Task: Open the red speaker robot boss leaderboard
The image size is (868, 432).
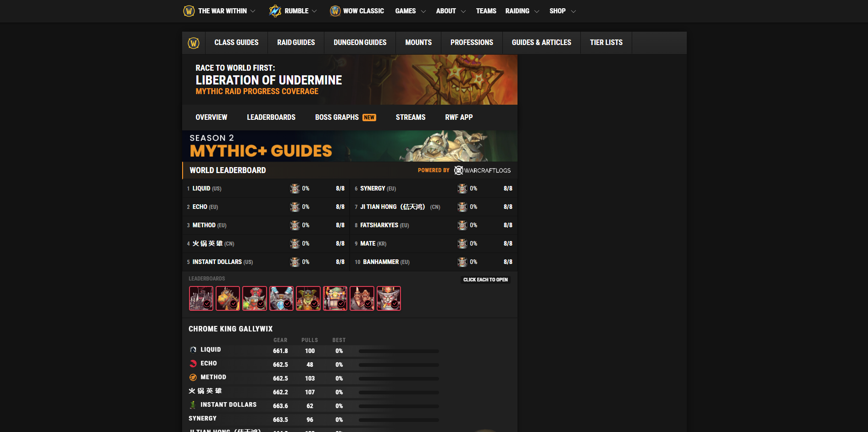Action: click(x=255, y=298)
